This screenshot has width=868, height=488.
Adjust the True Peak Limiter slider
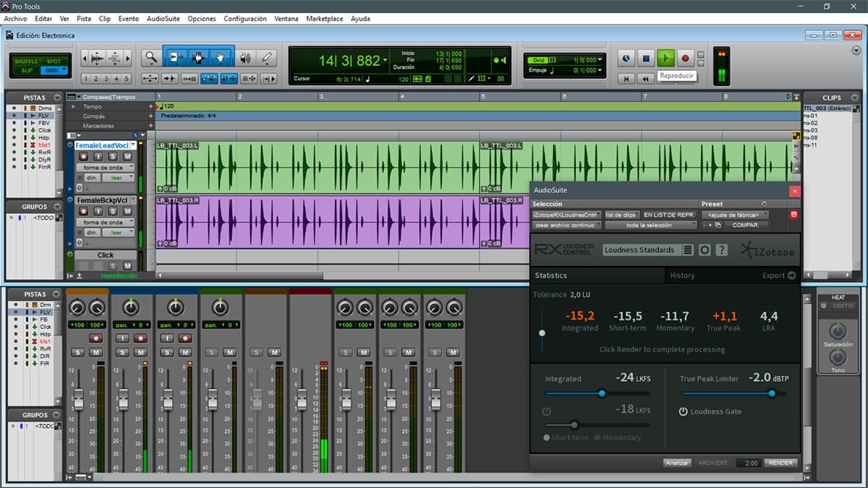772,393
